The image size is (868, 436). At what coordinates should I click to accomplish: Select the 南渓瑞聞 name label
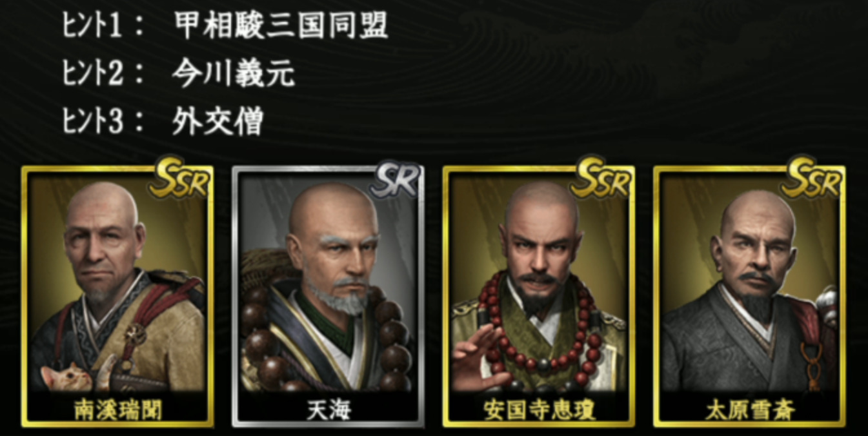(x=117, y=410)
